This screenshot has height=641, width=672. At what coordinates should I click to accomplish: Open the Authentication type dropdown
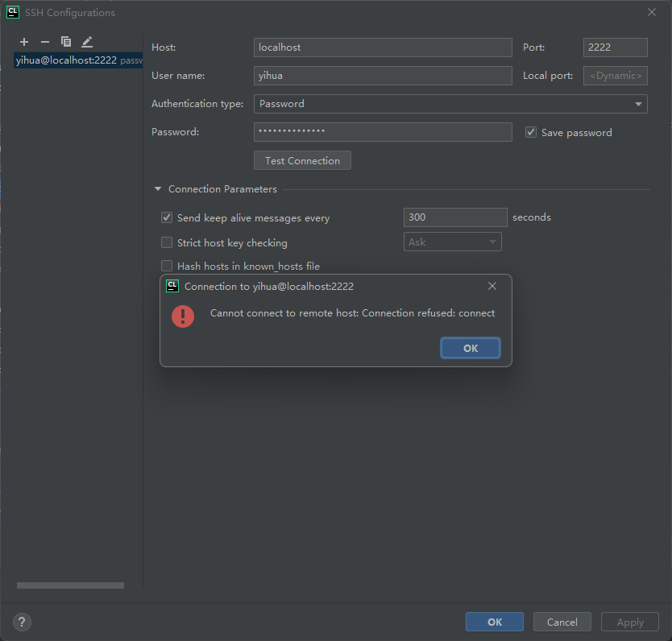pos(637,104)
